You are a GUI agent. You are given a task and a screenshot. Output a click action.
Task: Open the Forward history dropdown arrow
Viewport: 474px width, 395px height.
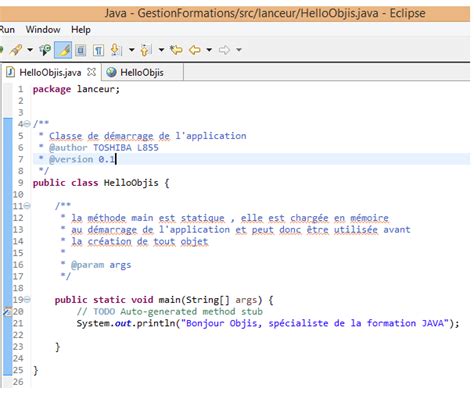click(x=239, y=50)
